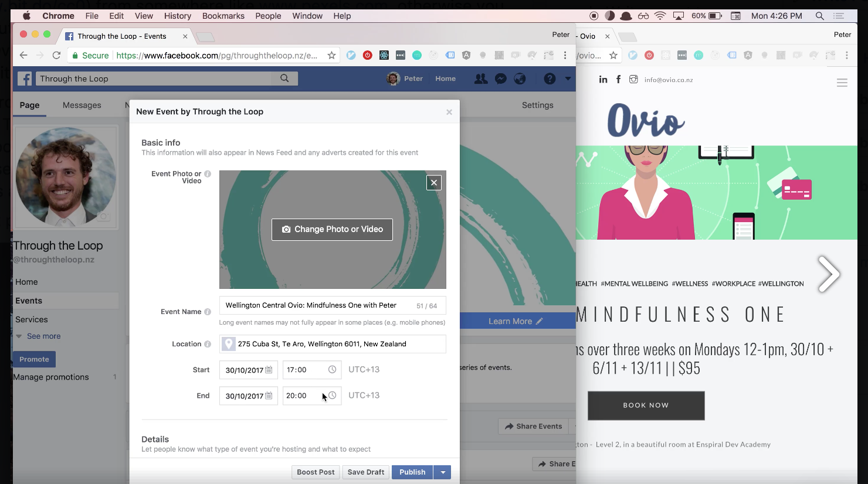Open the Facebook notifications globe icon
The width and height of the screenshot is (868, 484).
click(x=520, y=79)
